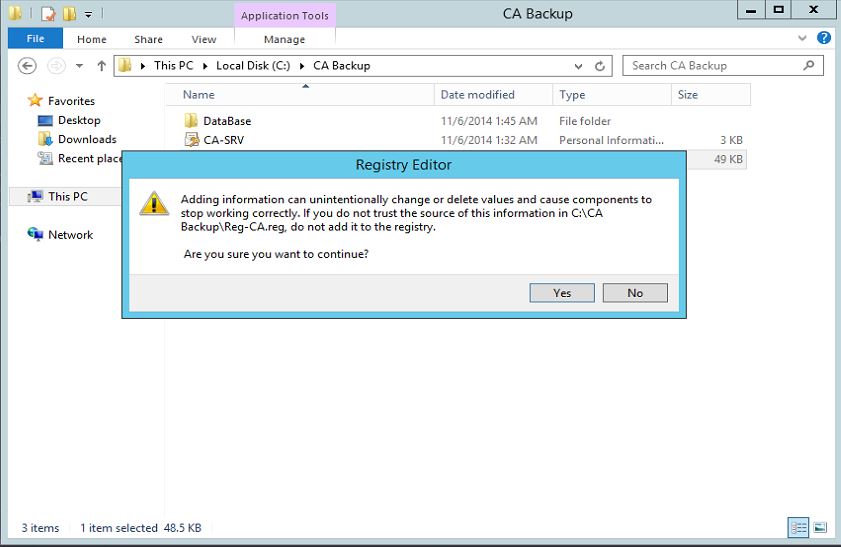Customize Quick Access Toolbar dropdown
Viewport: 841px width, 547px height.
click(88, 14)
